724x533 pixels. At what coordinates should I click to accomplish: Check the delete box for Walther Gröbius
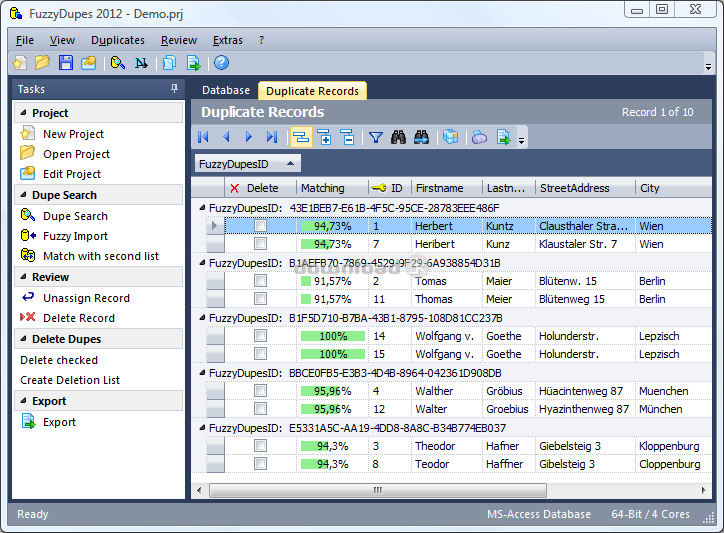pos(260,390)
